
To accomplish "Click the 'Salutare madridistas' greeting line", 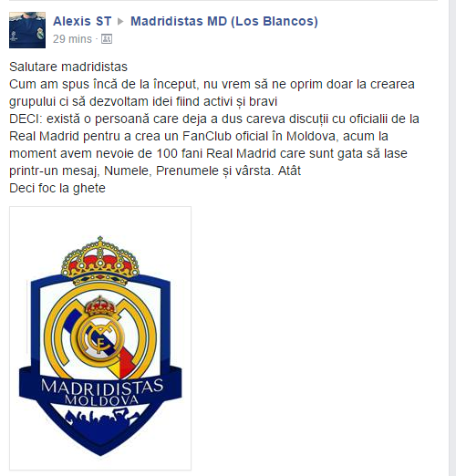I will pos(68,67).
